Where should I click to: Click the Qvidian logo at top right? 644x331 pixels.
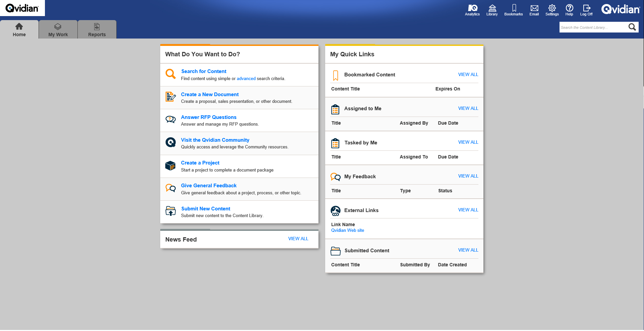[x=621, y=9]
